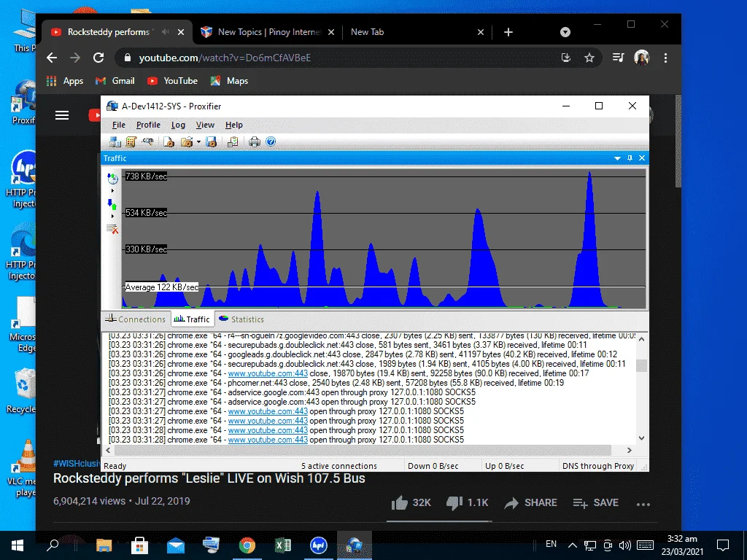Open Excel from the Windows taskbar
Image resolution: width=747 pixels, height=560 pixels.
click(283, 545)
